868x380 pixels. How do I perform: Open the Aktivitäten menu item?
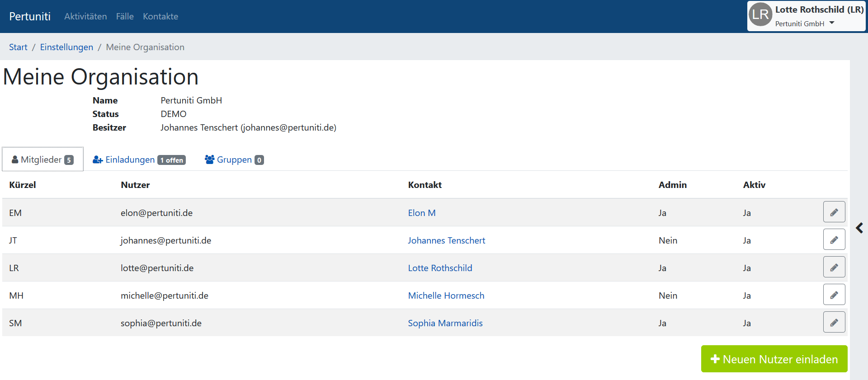[85, 16]
